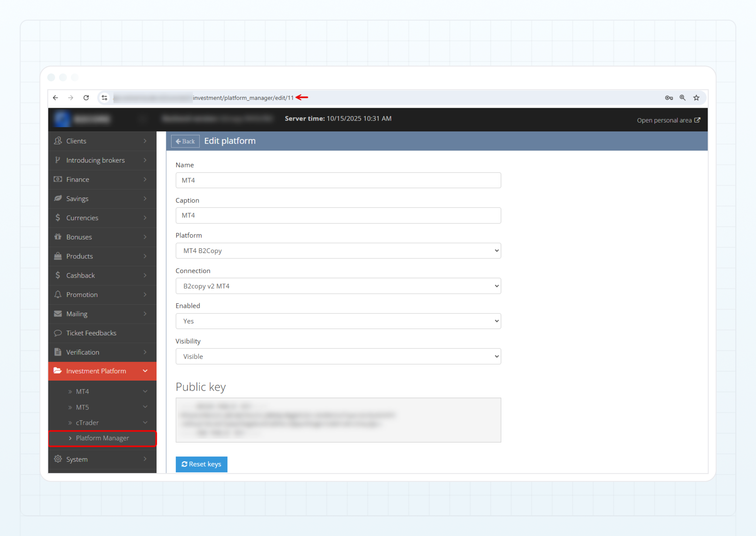The width and height of the screenshot is (756, 536).
Task: Open the Enabled dropdown set to Yes
Action: pos(338,321)
